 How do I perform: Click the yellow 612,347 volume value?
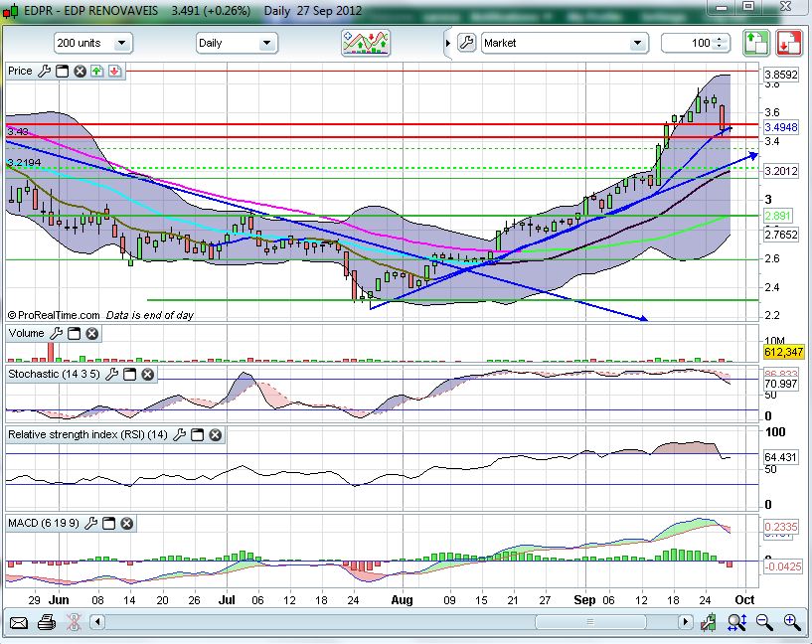tap(783, 352)
